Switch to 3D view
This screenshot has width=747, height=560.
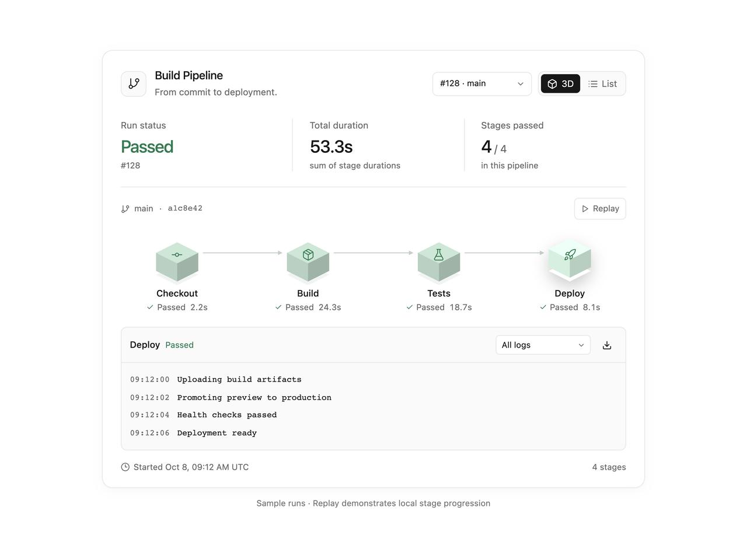point(560,84)
